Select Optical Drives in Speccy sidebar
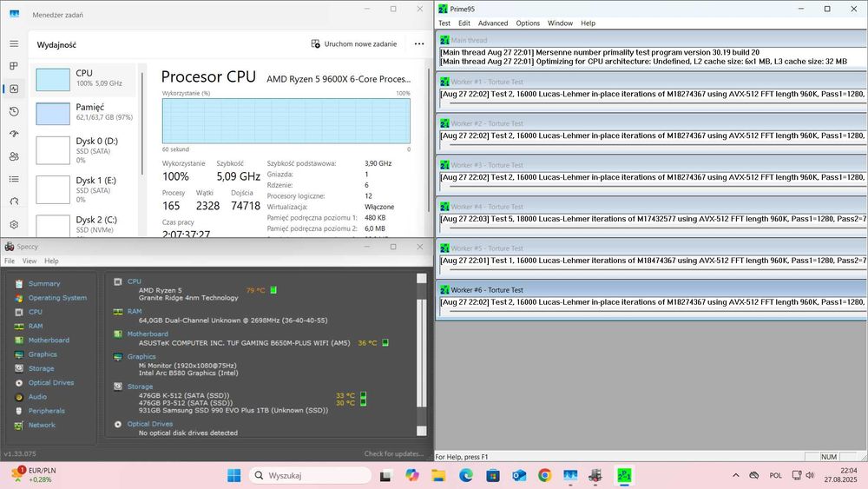 tap(51, 383)
